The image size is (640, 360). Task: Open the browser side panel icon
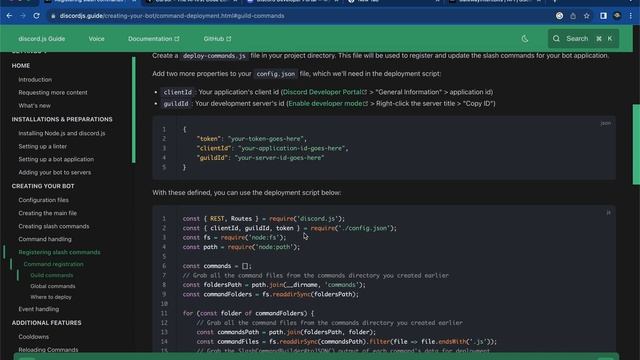[603, 16]
